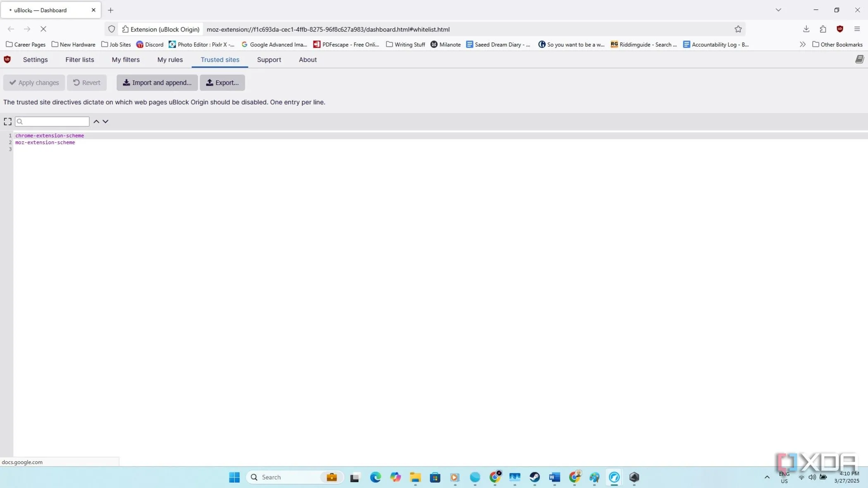Bookmark this page with the star icon
Image resolution: width=868 pixels, height=488 pixels.
(738, 29)
